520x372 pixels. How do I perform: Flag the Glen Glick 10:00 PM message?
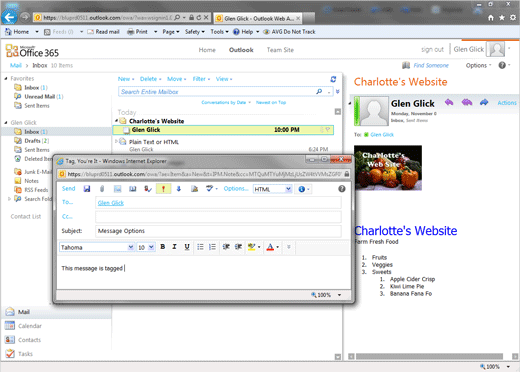click(x=328, y=130)
